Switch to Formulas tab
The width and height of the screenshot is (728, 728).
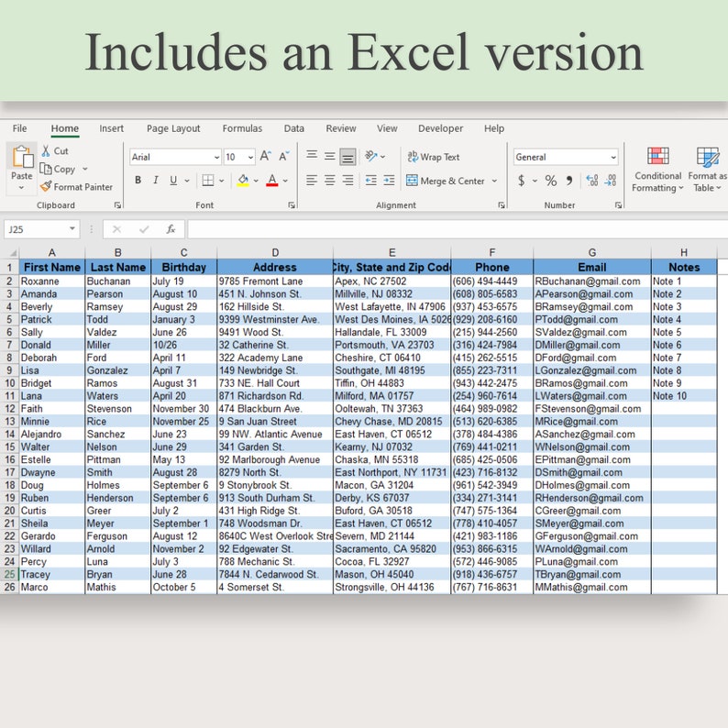242,128
